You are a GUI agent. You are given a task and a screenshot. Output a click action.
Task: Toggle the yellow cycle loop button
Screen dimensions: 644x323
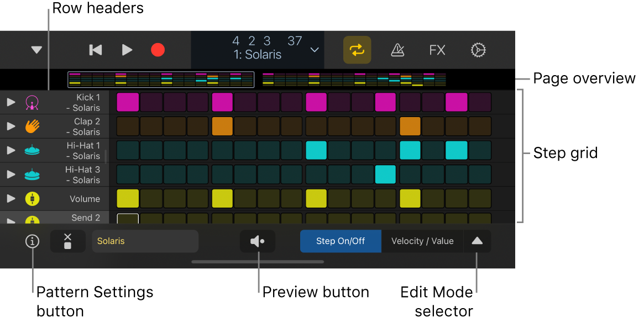click(357, 50)
